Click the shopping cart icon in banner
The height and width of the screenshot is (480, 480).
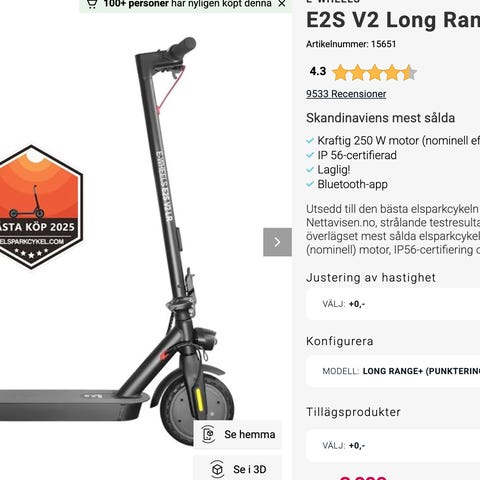(92, 3)
